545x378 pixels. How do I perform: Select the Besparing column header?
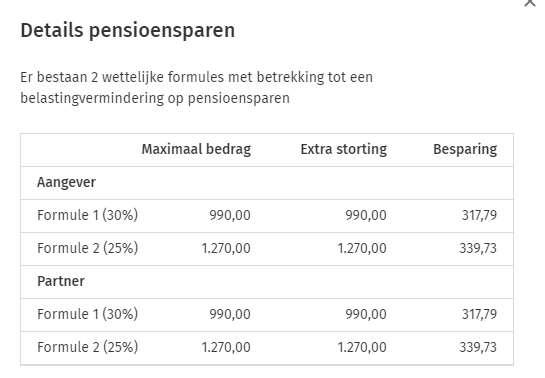pos(465,149)
